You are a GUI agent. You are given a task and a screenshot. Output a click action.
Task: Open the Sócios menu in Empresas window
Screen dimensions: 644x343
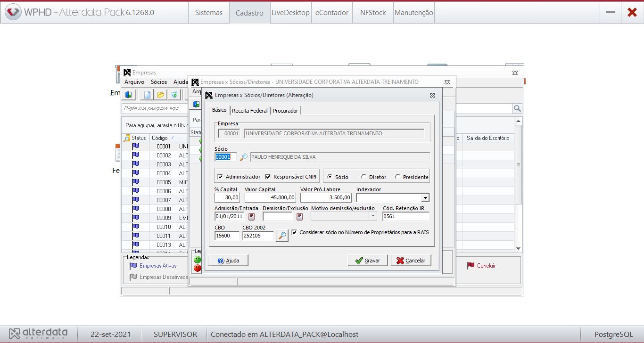tap(159, 82)
